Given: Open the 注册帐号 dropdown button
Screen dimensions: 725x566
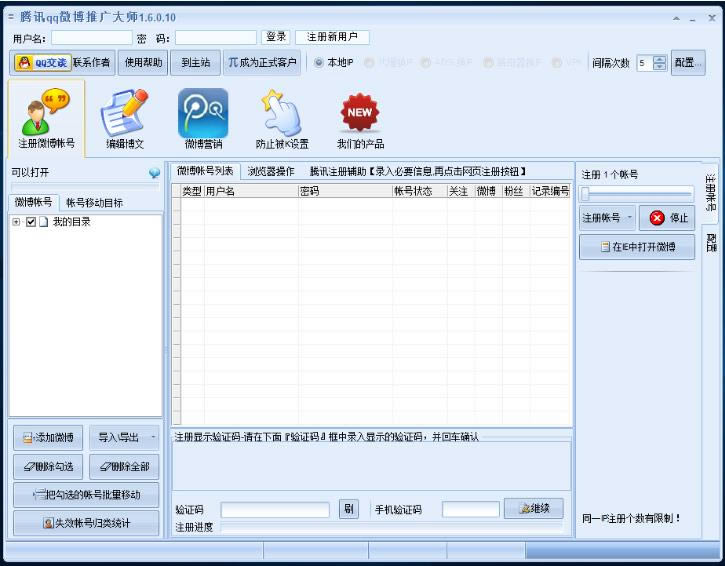Looking at the screenshot, I should pos(607,217).
